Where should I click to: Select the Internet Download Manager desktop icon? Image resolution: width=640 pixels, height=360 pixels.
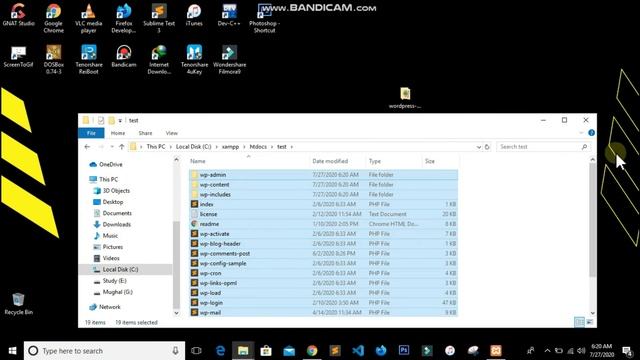159,60
